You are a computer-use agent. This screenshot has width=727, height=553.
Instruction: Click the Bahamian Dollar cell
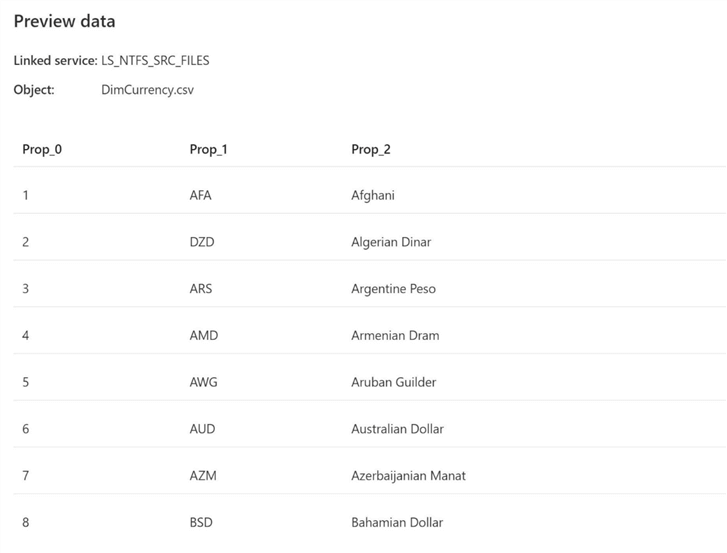pos(397,522)
